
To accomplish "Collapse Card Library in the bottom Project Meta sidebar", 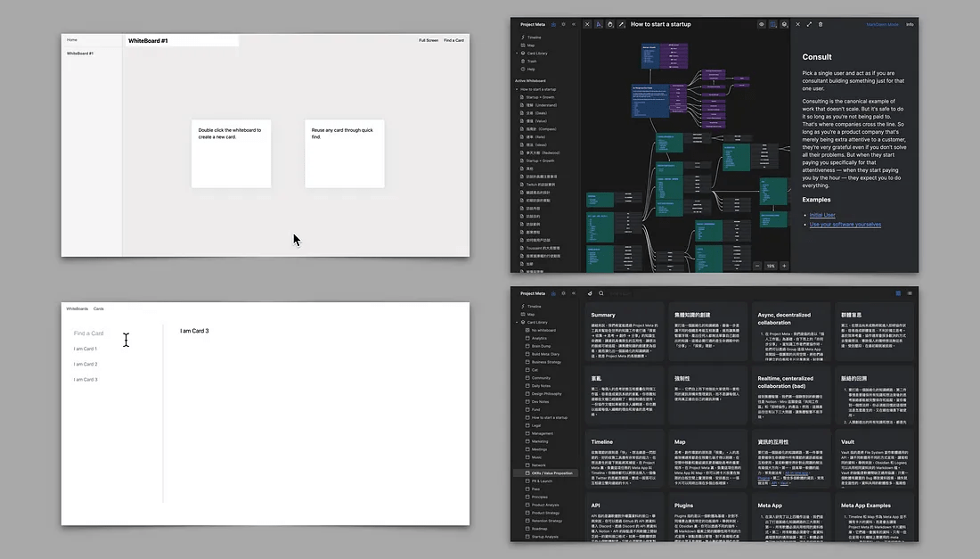I will click(517, 322).
